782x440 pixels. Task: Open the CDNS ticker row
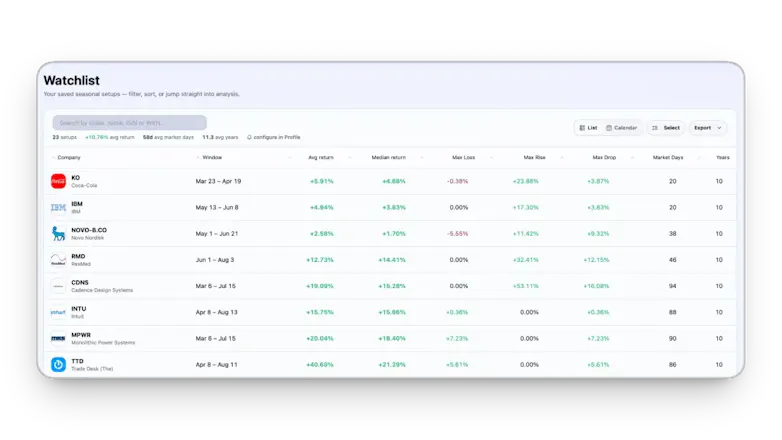[x=391, y=286]
